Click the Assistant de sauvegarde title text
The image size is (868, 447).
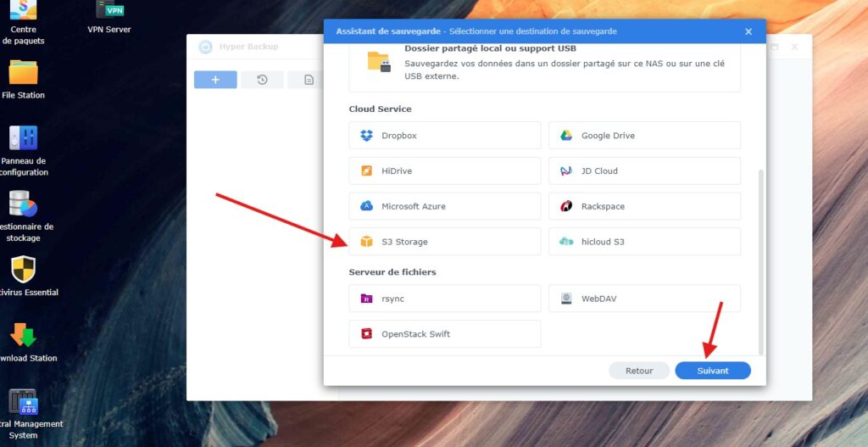tap(388, 31)
